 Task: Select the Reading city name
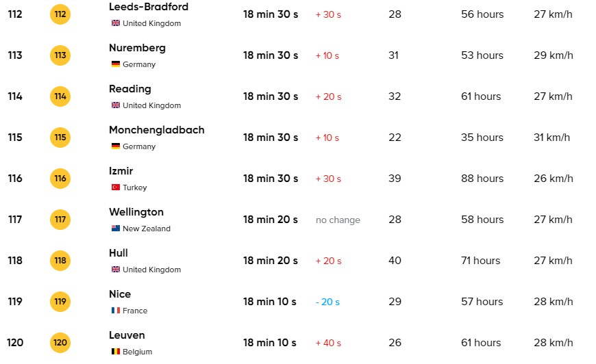tap(130, 89)
